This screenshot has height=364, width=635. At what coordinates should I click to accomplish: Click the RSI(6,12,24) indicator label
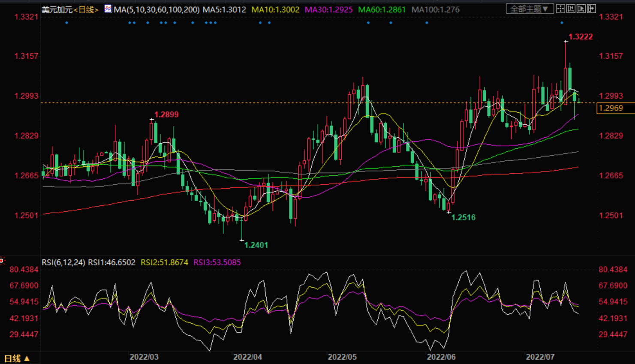[x=63, y=262]
